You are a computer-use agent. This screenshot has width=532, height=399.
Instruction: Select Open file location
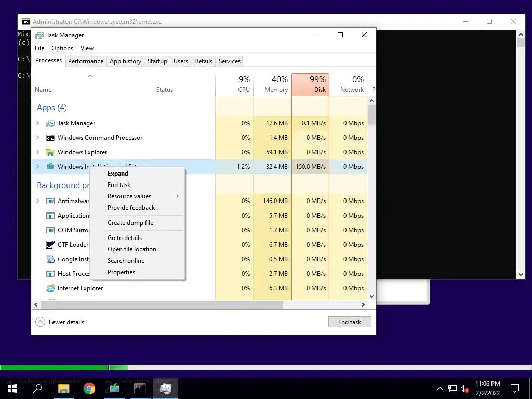pos(138,249)
